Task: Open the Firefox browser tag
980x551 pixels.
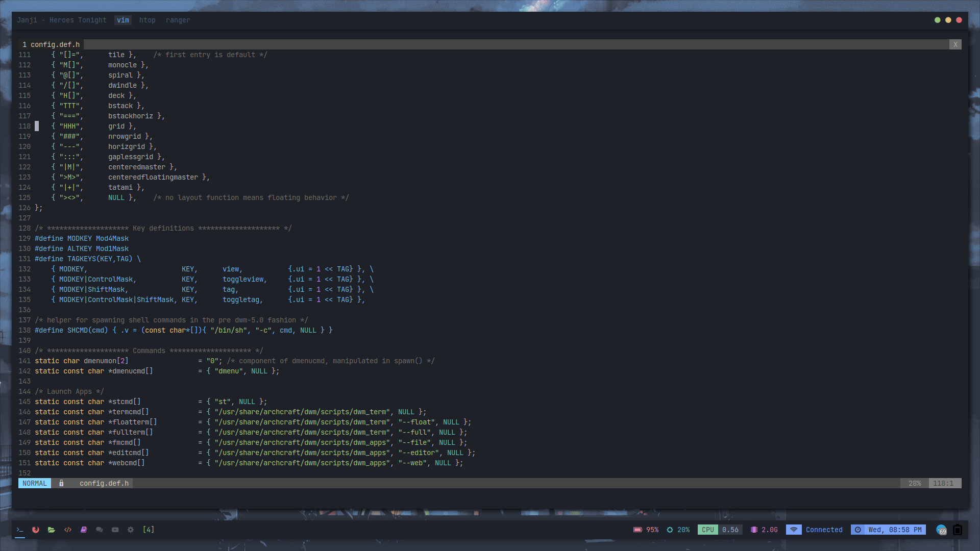Action: [x=36, y=530]
